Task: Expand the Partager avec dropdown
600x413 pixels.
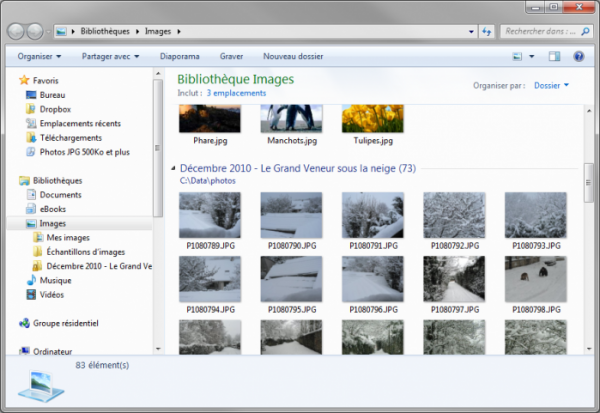Action: pos(113,57)
